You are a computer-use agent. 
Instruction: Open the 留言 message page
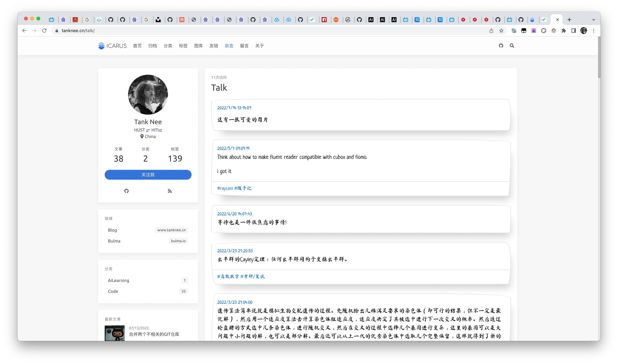(x=244, y=46)
